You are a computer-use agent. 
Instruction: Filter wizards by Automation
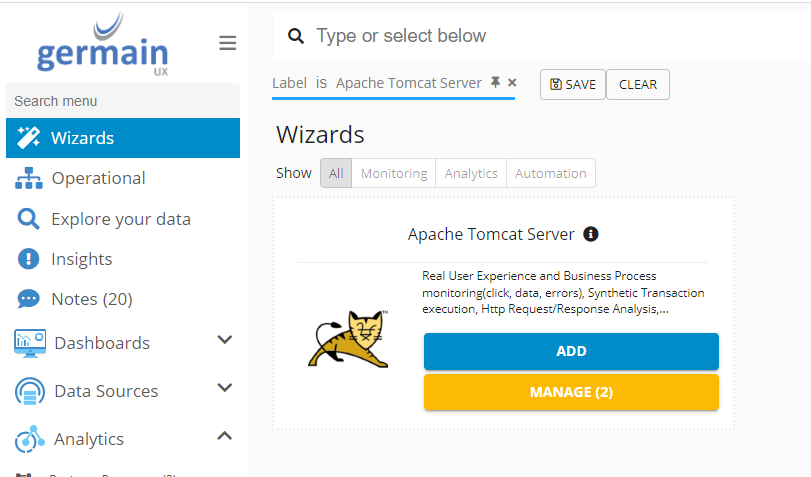click(551, 173)
